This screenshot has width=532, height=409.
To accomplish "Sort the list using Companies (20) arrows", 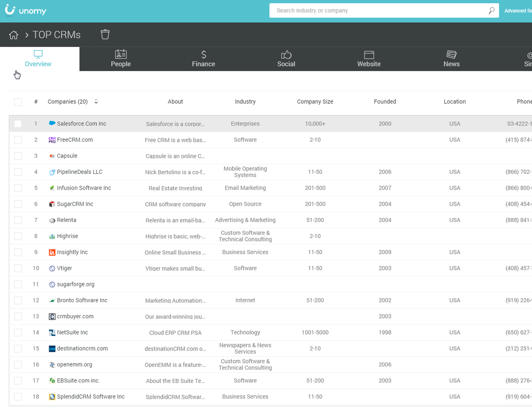I will pyautogui.click(x=96, y=101).
